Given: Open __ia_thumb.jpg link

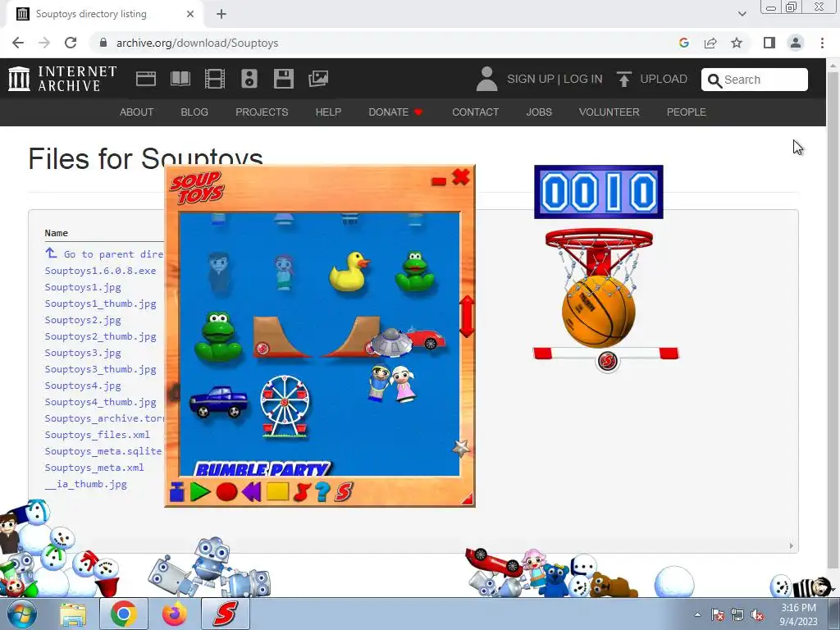Looking at the screenshot, I should click(x=85, y=484).
